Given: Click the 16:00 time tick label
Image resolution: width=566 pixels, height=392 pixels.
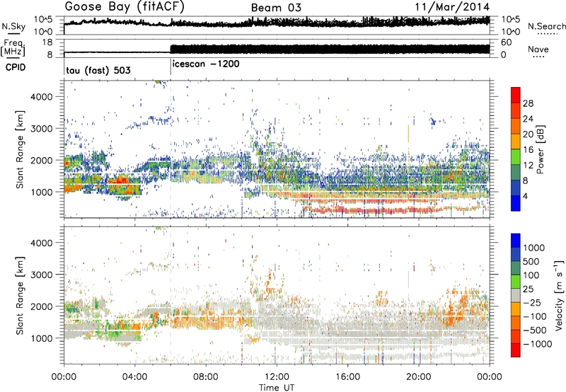Looking at the screenshot, I should pos(347,377).
